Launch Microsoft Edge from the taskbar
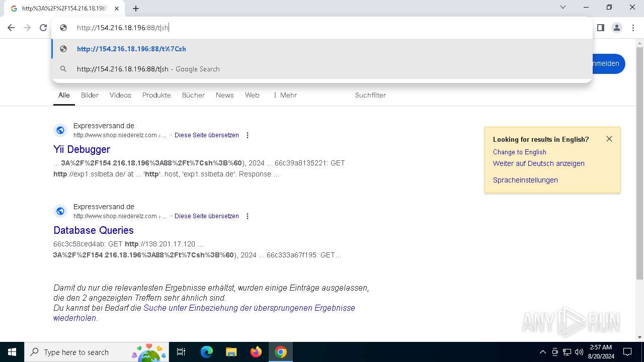The width and height of the screenshot is (644, 362). [207, 352]
